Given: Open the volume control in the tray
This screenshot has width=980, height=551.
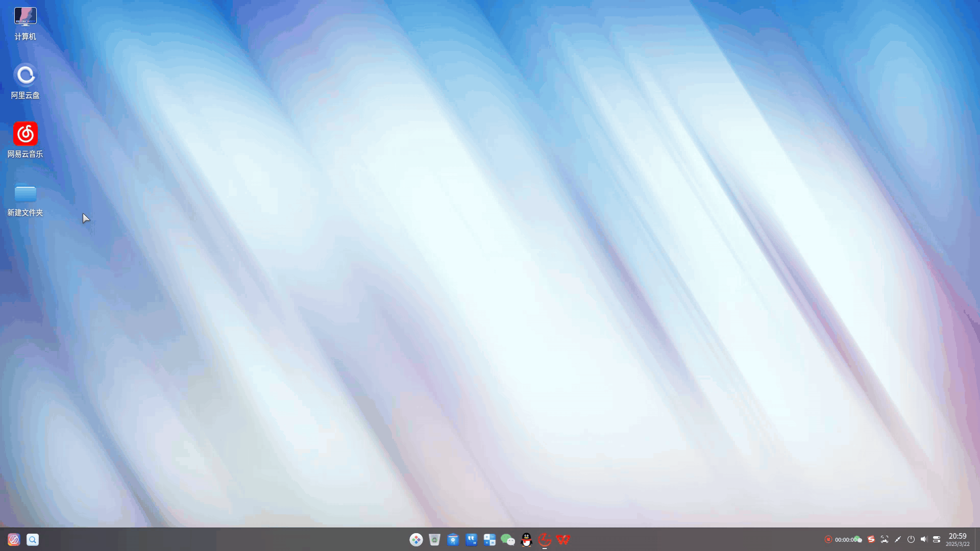Looking at the screenshot, I should 924,539.
